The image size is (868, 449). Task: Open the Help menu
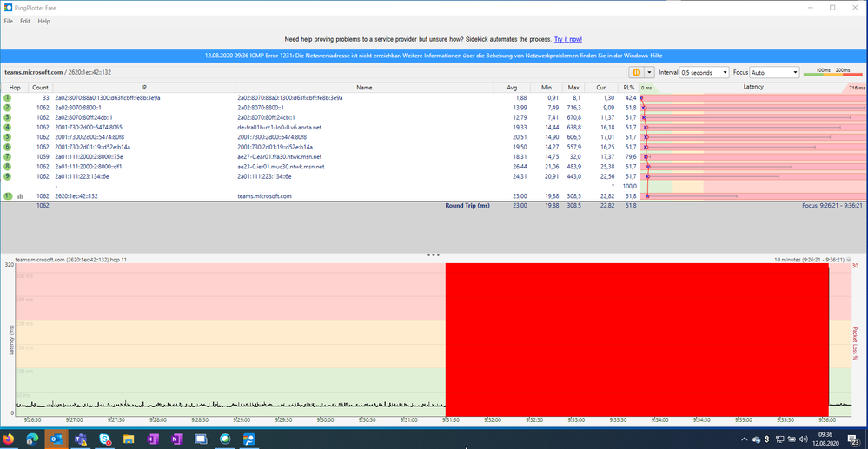coord(43,21)
